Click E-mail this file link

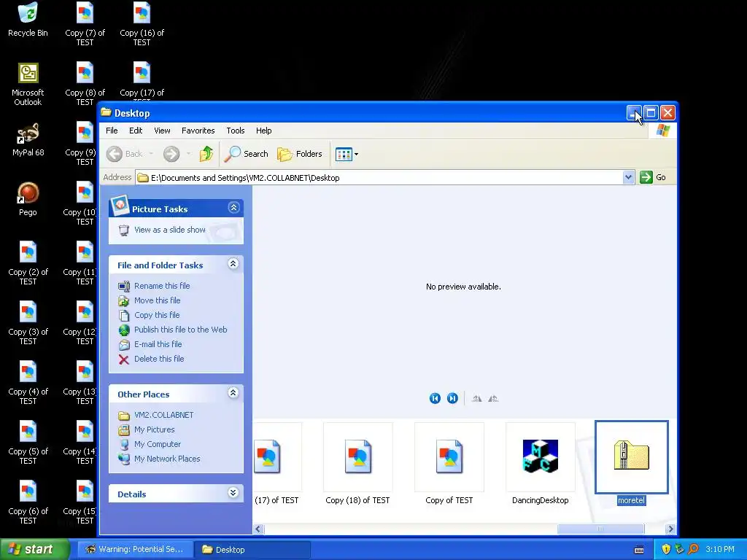coord(158,344)
